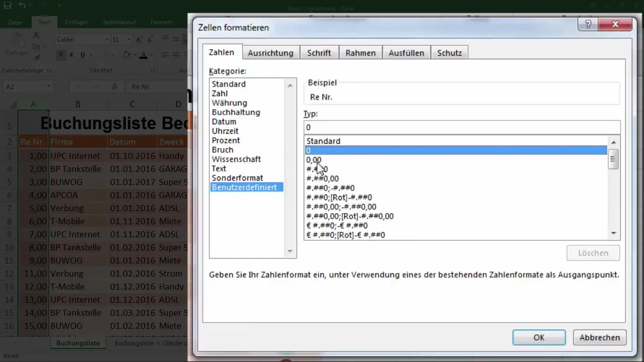This screenshot has height=362, width=644.
Task: Open the Seitenlayout ribbon tab in Excel
Action: 119,22
